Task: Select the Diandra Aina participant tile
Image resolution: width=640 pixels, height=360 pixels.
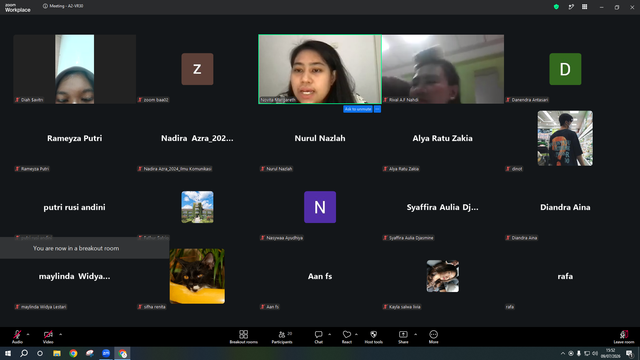Action: pyautogui.click(x=565, y=207)
